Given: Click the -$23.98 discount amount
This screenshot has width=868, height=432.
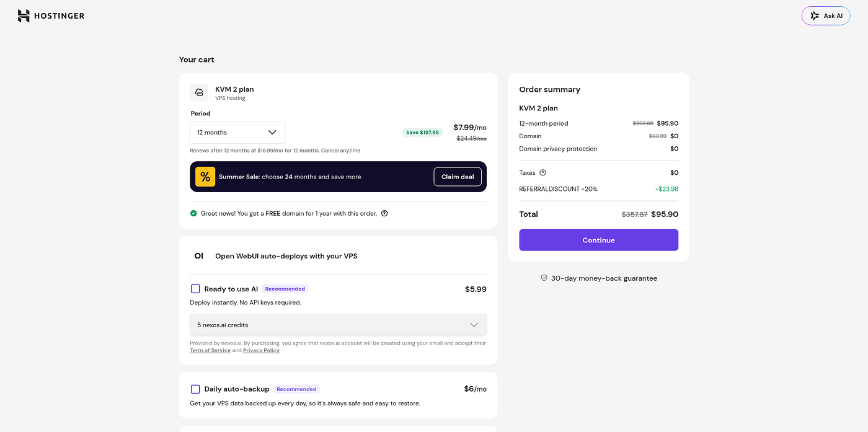Looking at the screenshot, I should click(x=666, y=189).
